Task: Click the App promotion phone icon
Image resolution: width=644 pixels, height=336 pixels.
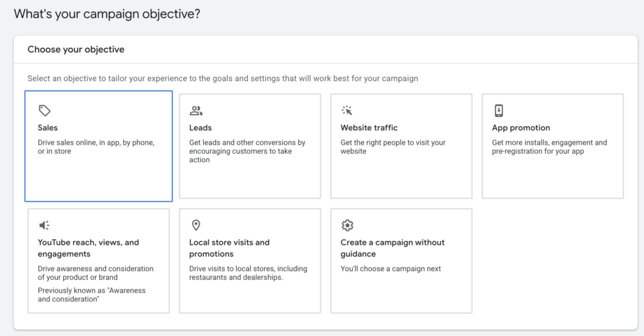Action: point(499,111)
